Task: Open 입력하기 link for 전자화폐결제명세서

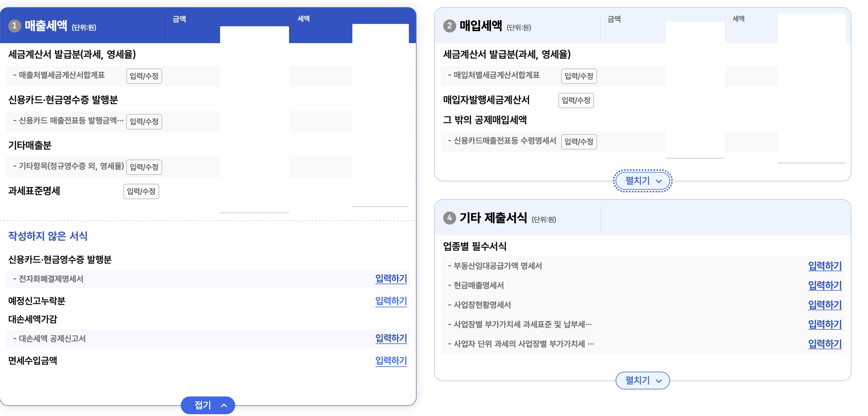Action: [x=391, y=279]
